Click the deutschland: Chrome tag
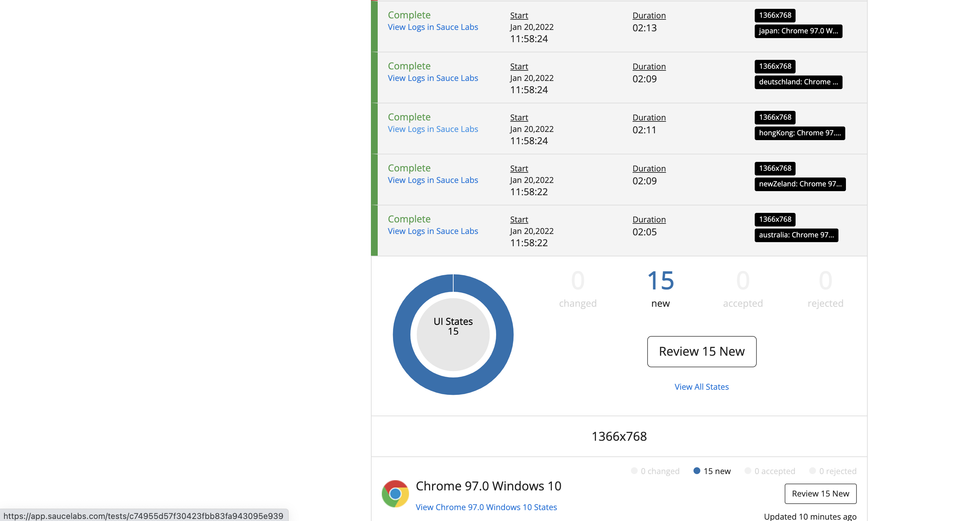 798,82
